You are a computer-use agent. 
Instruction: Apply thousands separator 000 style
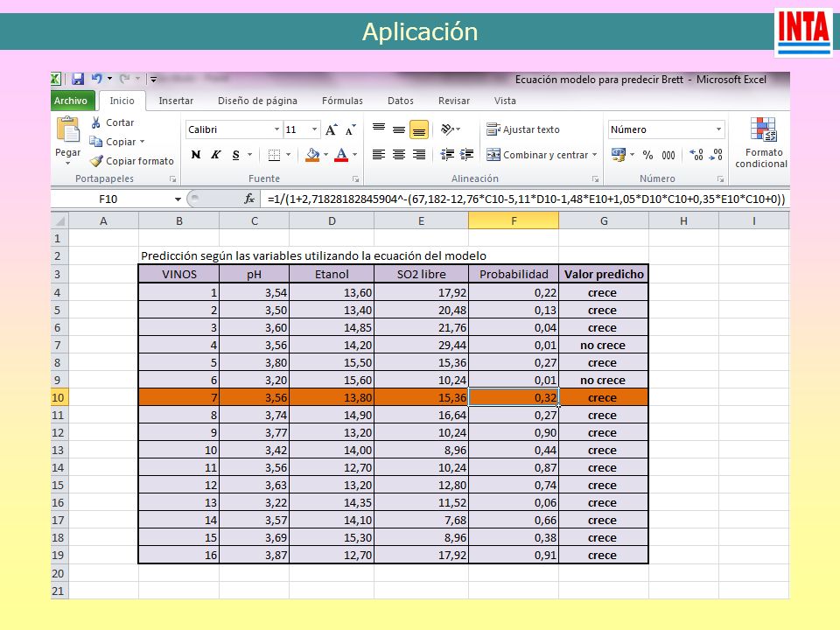click(x=668, y=156)
